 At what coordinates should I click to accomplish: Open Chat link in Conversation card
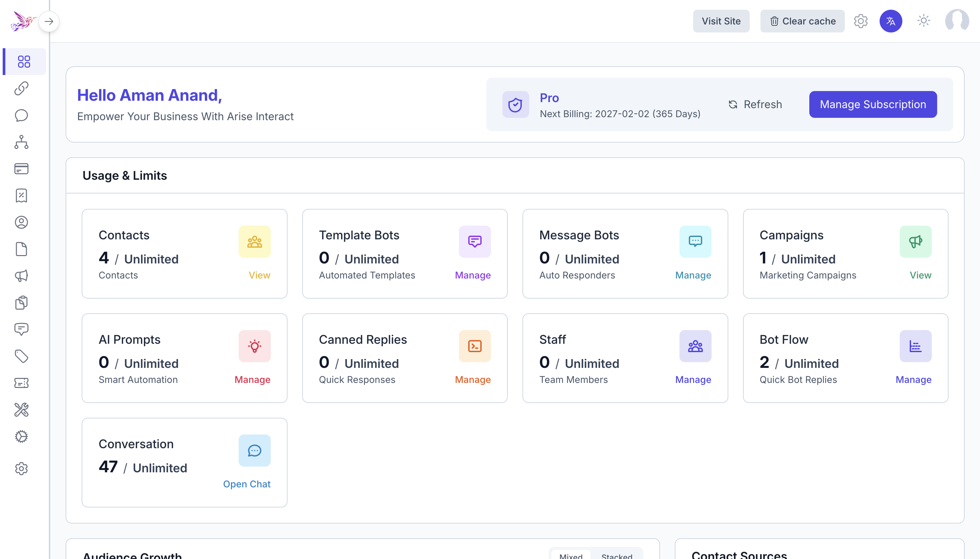(247, 484)
